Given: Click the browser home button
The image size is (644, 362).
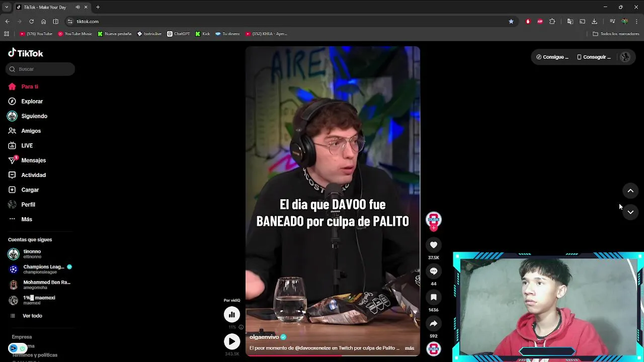Looking at the screenshot, I should click(x=43, y=21).
